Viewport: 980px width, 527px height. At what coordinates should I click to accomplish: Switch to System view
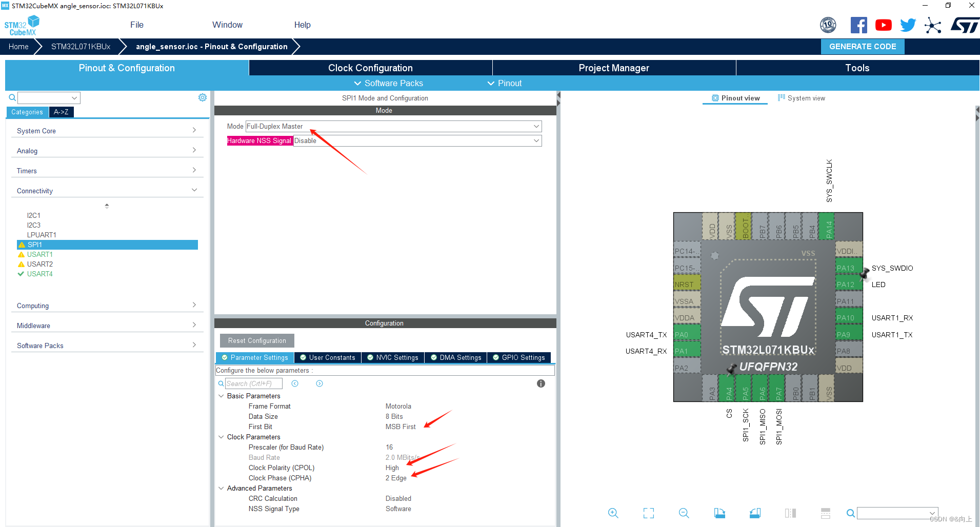tap(802, 98)
